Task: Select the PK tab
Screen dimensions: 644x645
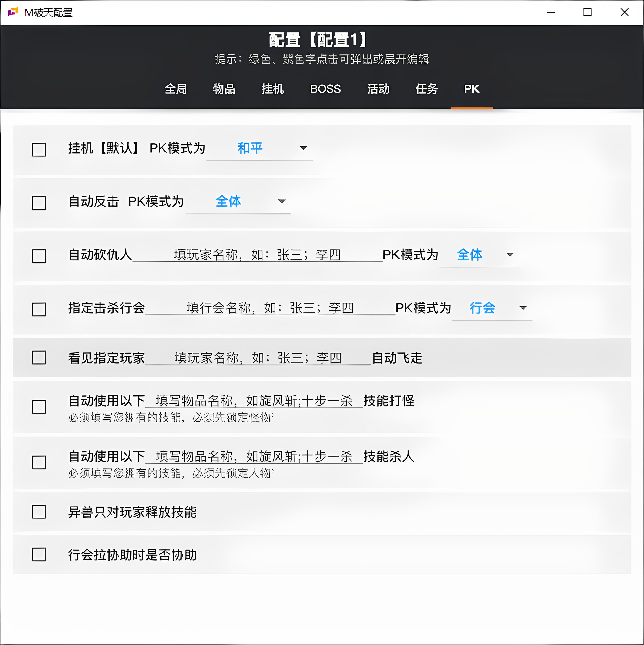Action: click(x=472, y=89)
